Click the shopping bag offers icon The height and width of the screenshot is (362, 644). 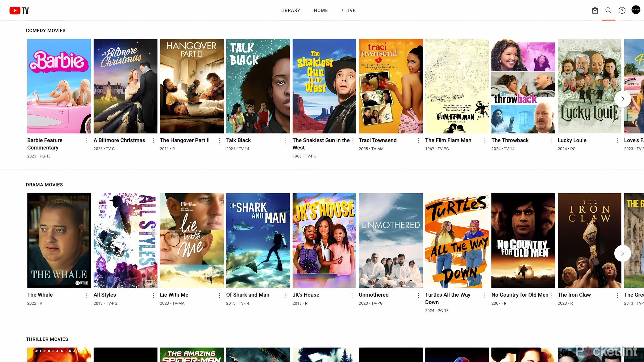[595, 10]
